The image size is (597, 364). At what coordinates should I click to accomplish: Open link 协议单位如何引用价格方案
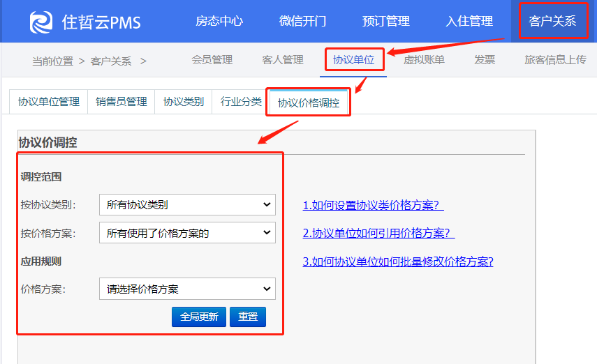379,233
